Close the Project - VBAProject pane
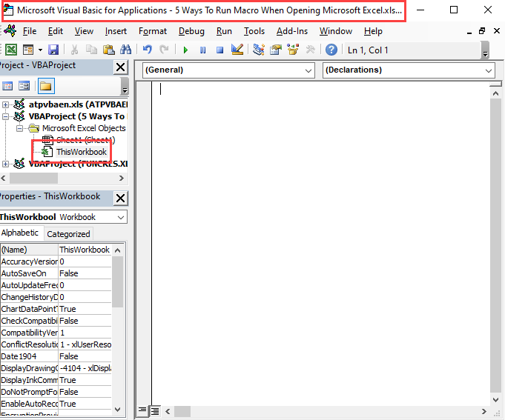Screen dimensions: 505x420 click(x=120, y=67)
